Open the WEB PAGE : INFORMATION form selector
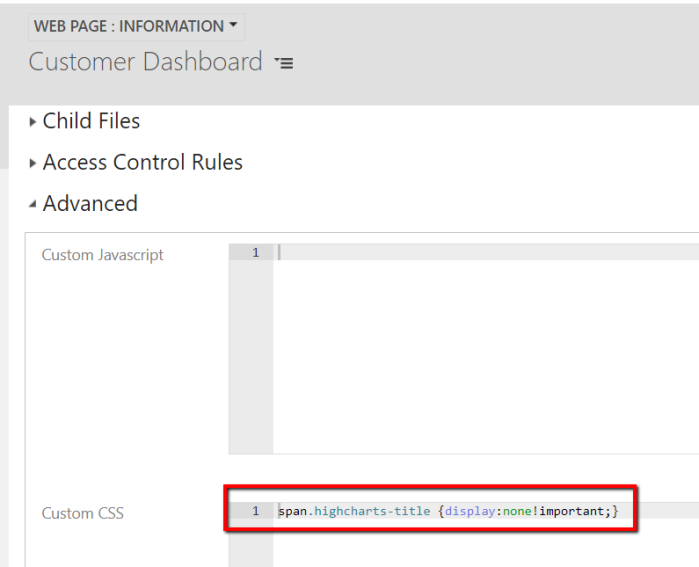Image resolution: width=699 pixels, height=567 pixels. [x=135, y=27]
